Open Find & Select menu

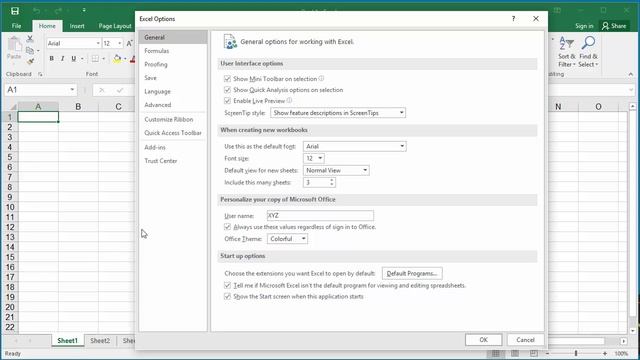pos(588,52)
